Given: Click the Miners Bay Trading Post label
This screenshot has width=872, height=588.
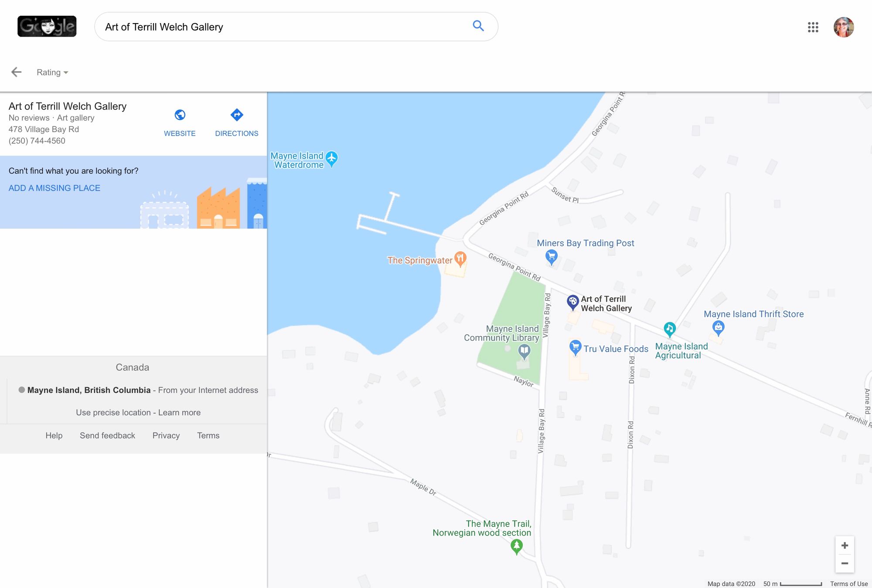Looking at the screenshot, I should (586, 243).
